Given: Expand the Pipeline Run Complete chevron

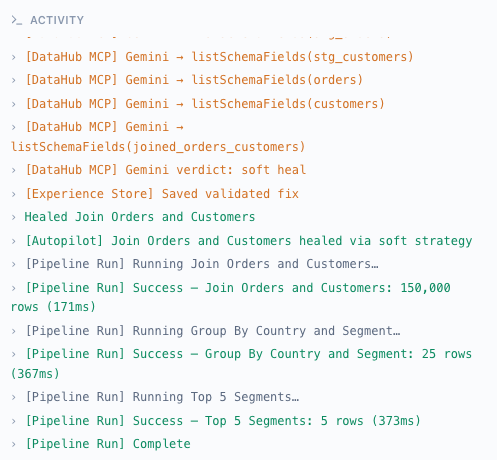Looking at the screenshot, I should point(14,444).
